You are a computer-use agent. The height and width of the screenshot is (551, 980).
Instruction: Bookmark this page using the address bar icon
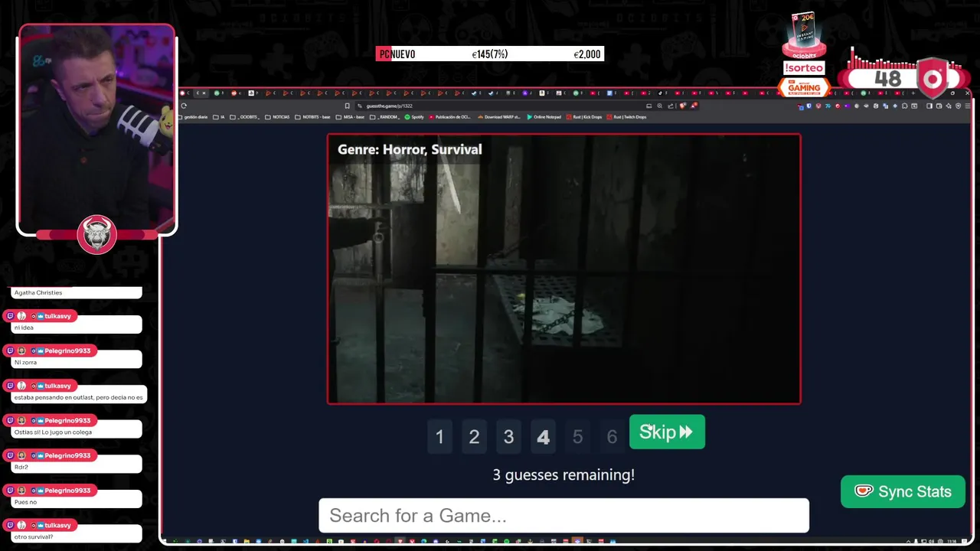347,106
